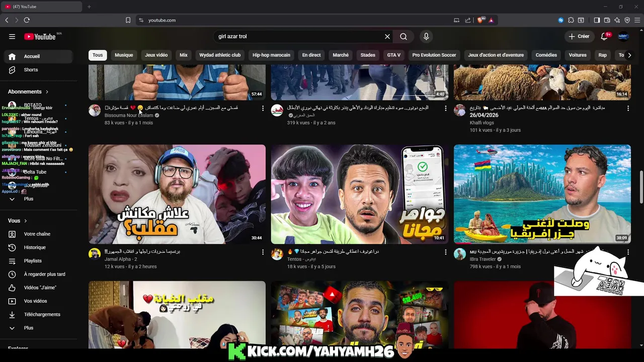Open options for the Jamal Alpha video
The height and width of the screenshot is (362, 644).
[263, 252]
